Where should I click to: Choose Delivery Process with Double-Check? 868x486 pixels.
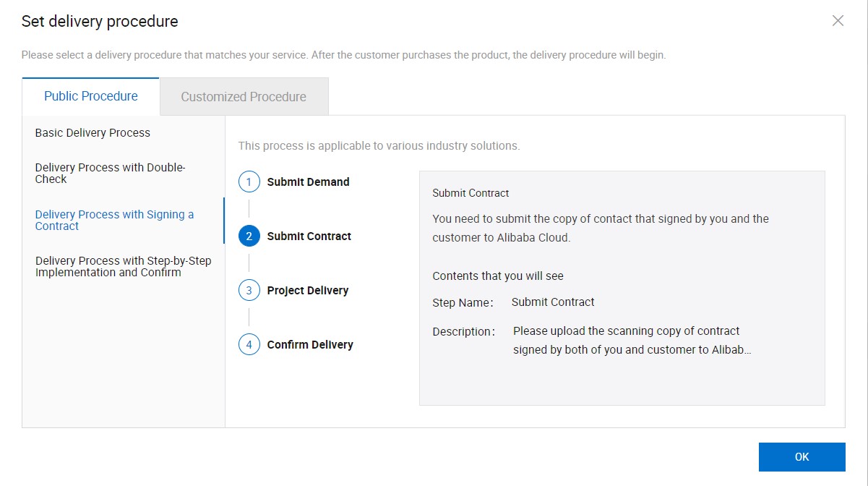click(x=110, y=173)
